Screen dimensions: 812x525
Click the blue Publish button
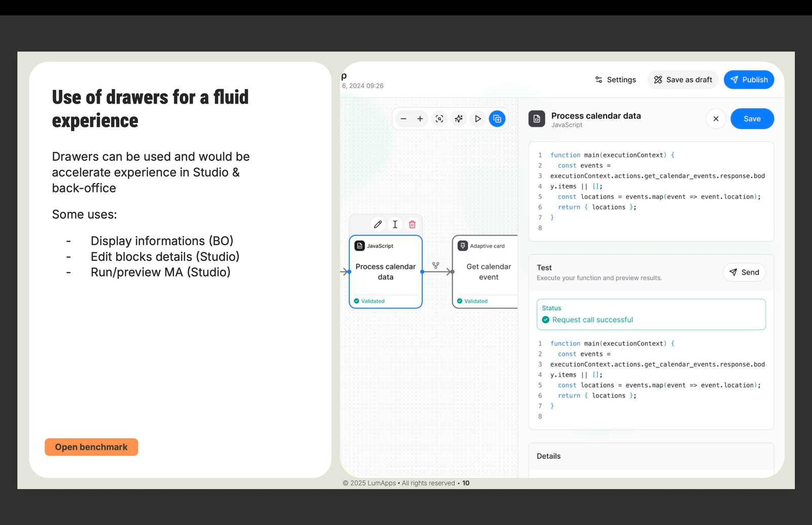point(749,80)
